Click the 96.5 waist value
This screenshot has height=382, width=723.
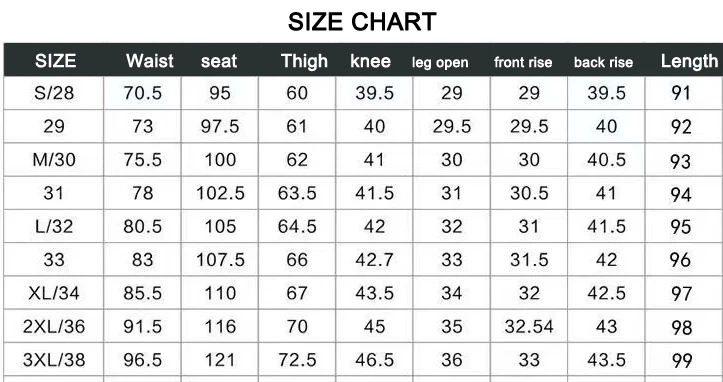(x=142, y=360)
